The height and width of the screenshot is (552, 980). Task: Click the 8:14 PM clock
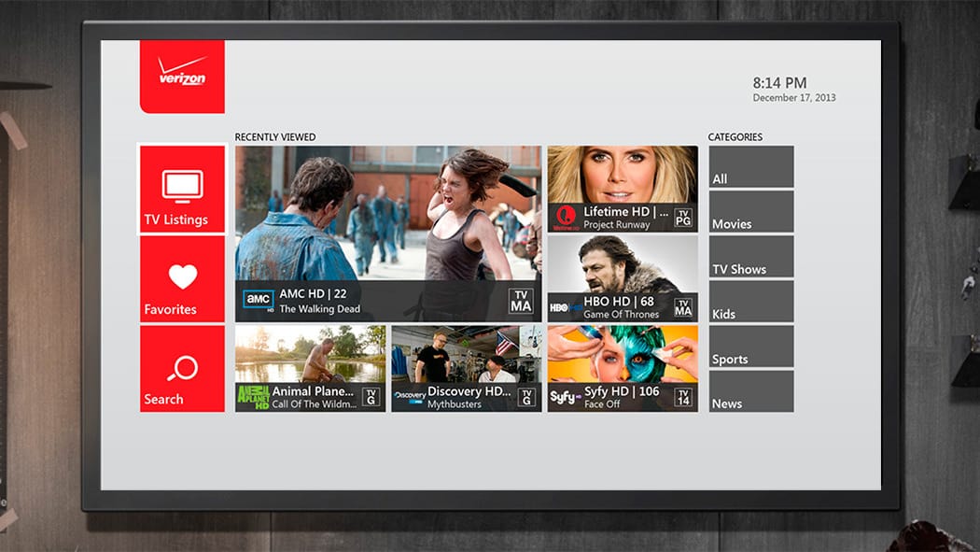pyautogui.click(x=779, y=82)
